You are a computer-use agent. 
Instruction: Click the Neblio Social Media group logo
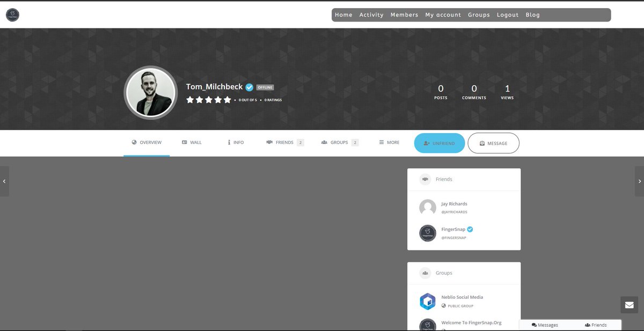[x=428, y=301]
